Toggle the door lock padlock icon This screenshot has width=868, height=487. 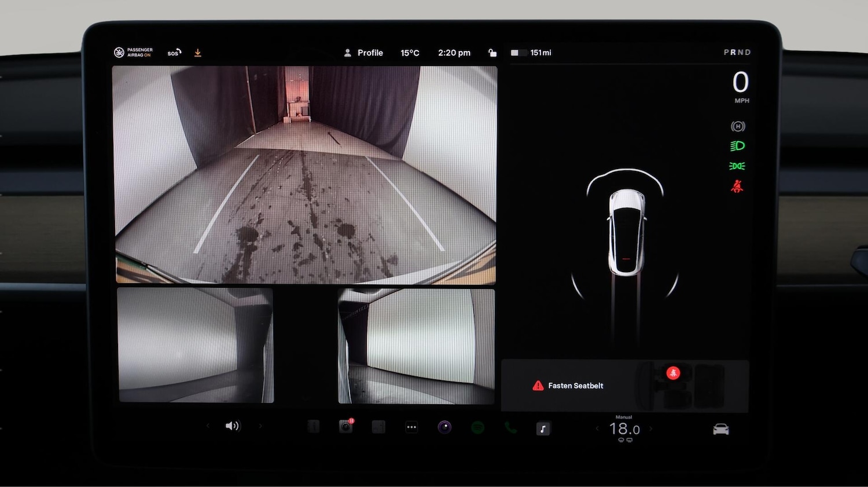492,53
